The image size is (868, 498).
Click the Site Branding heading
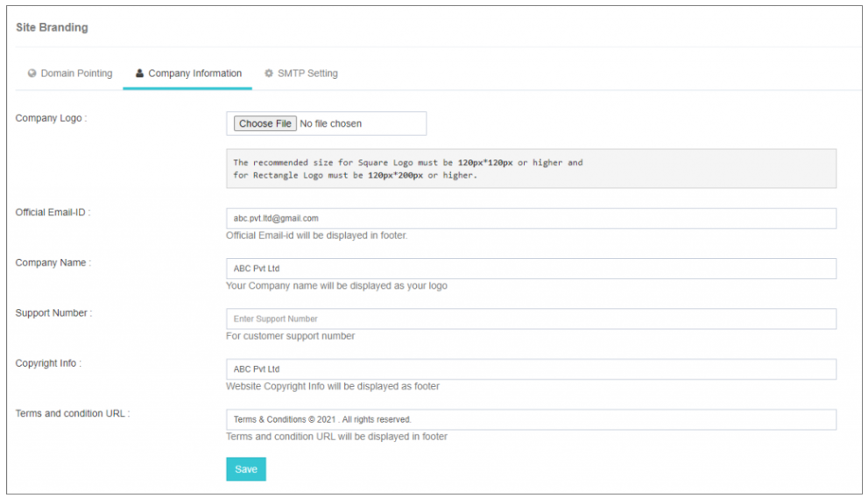(52, 27)
